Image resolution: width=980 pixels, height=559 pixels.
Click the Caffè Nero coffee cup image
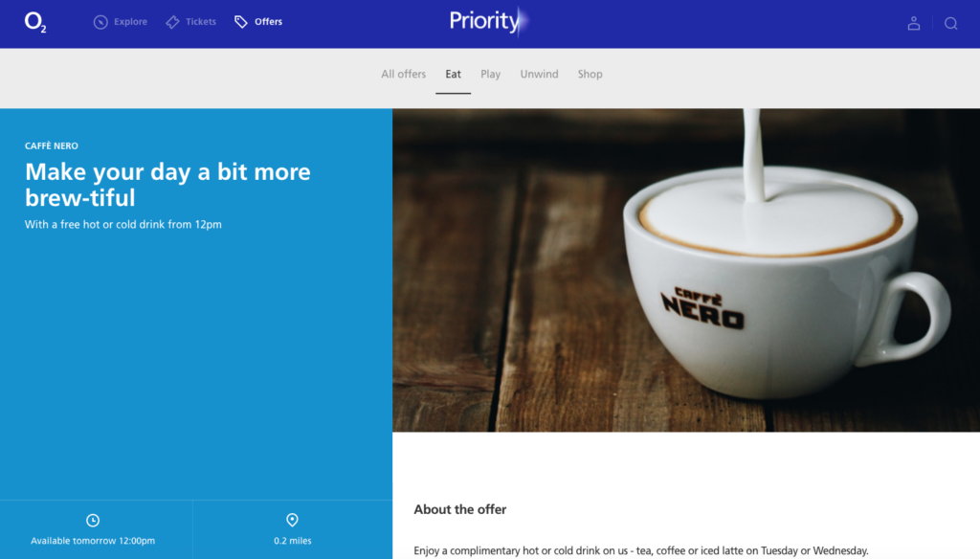click(x=686, y=270)
